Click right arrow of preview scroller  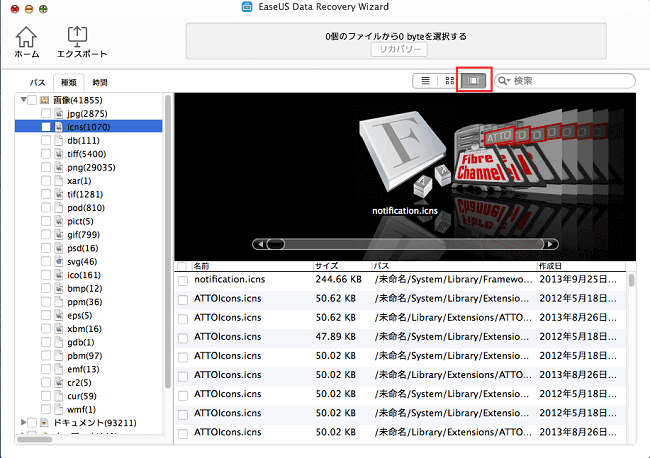550,244
